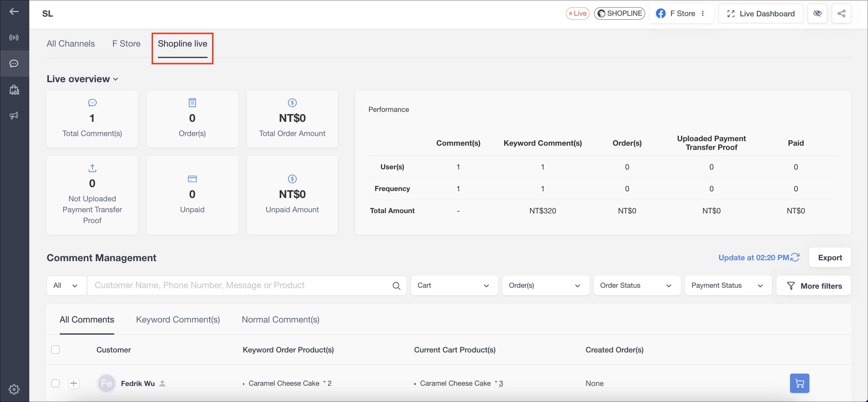The height and width of the screenshot is (402, 868).
Task: Click the Facebook logo icon
Action: [661, 14]
